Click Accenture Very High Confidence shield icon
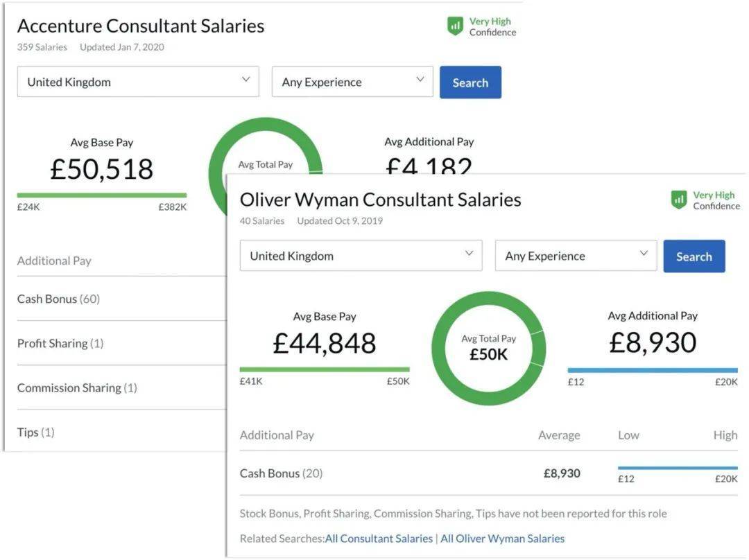 pos(455,26)
